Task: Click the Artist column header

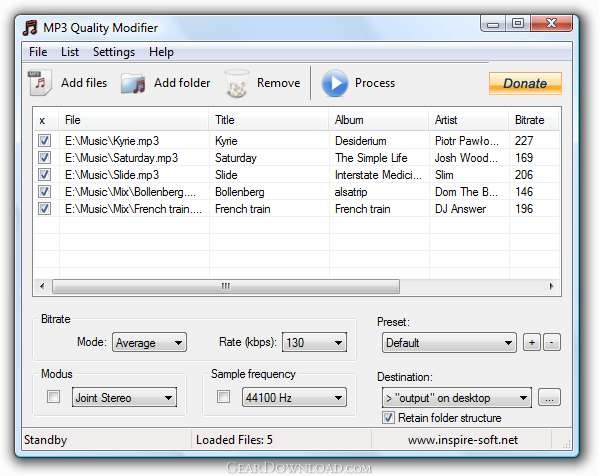Action: tap(469, 120)
